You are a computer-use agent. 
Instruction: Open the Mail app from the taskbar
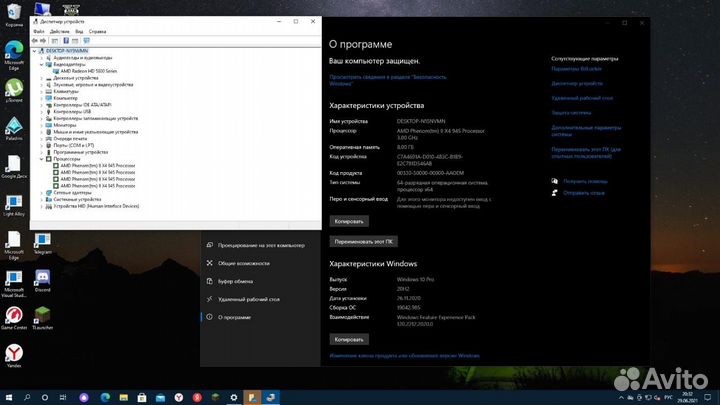tap(160, 397)
